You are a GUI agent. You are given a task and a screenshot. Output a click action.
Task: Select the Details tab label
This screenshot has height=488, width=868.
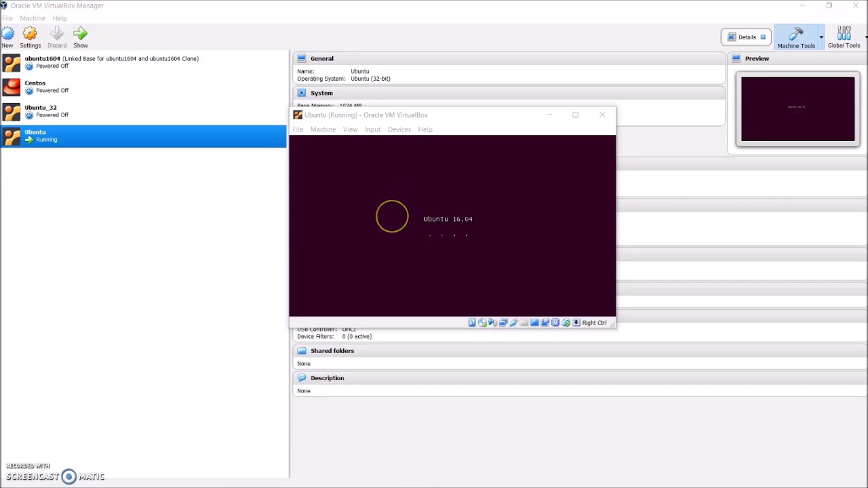tap(747, 37)
